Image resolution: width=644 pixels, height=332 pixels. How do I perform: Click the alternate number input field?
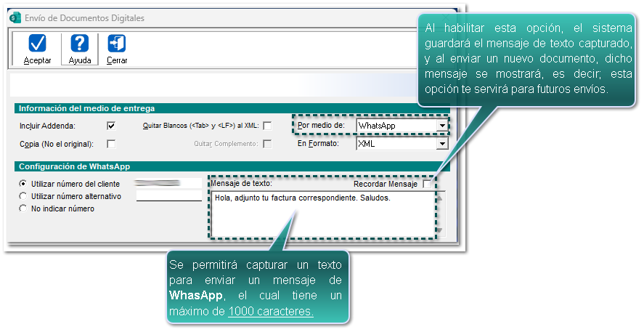168,196
